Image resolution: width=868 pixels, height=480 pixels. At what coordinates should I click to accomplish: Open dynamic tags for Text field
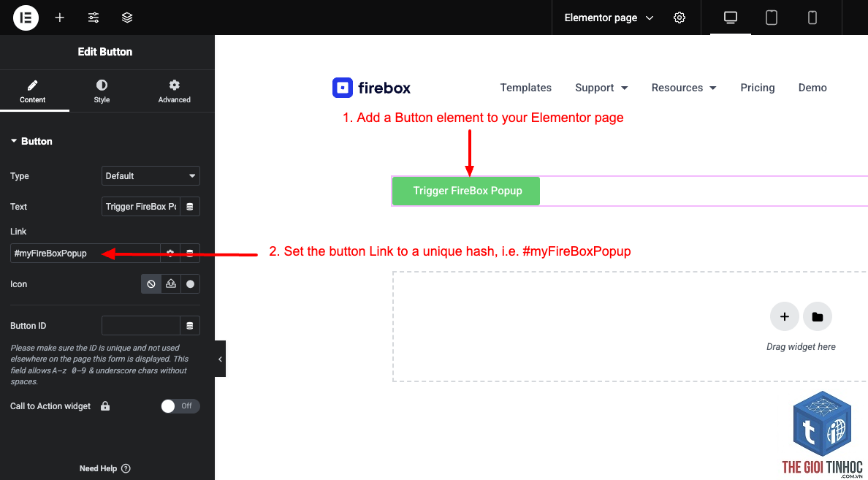coord(190,207)
